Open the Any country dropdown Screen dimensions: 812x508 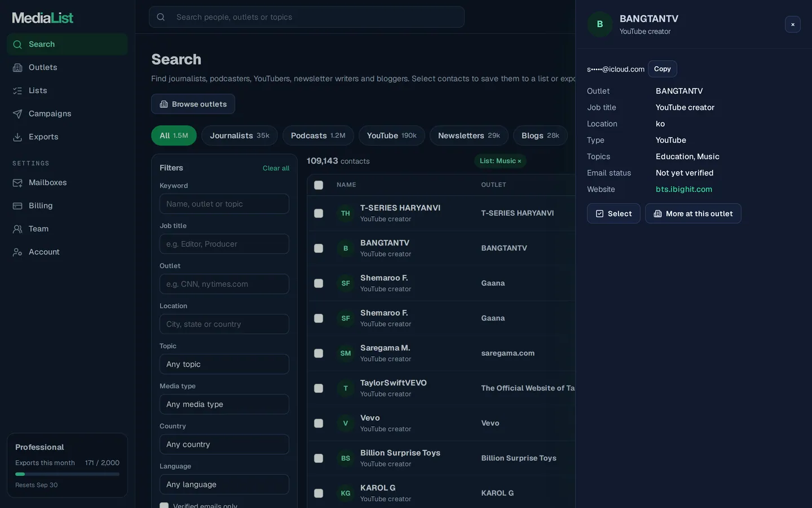click(x=224, y=444)
